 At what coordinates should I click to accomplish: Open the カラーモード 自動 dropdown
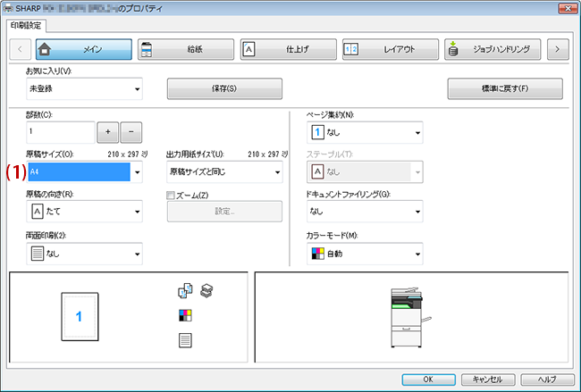tap(365, 254)
